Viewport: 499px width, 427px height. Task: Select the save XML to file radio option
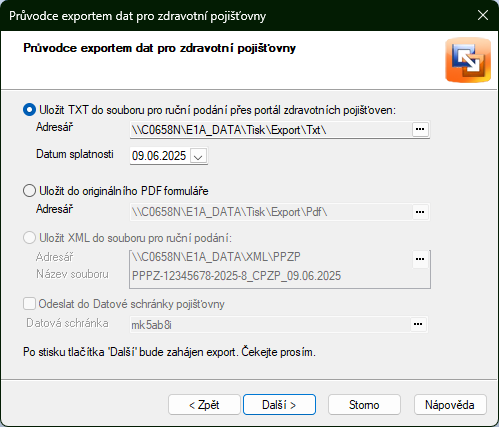pyautogui.click(x=29, y=238)
